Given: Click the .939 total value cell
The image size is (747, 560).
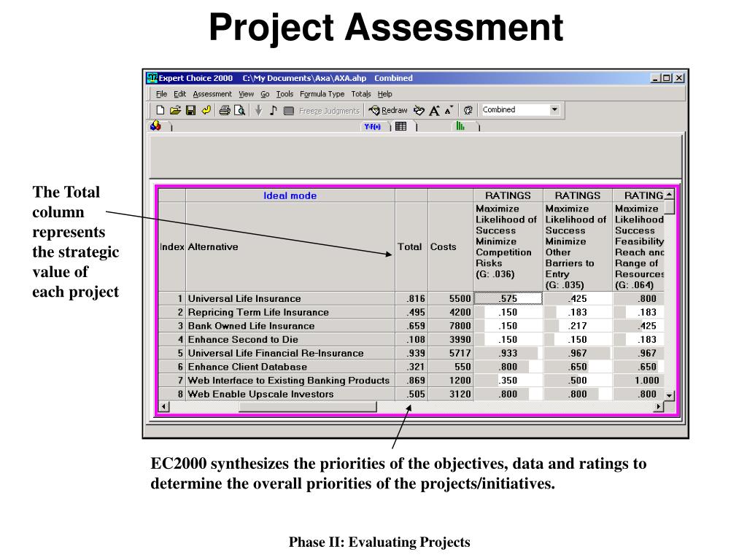Looking at the screenshot, I should (x=411, y=354).
